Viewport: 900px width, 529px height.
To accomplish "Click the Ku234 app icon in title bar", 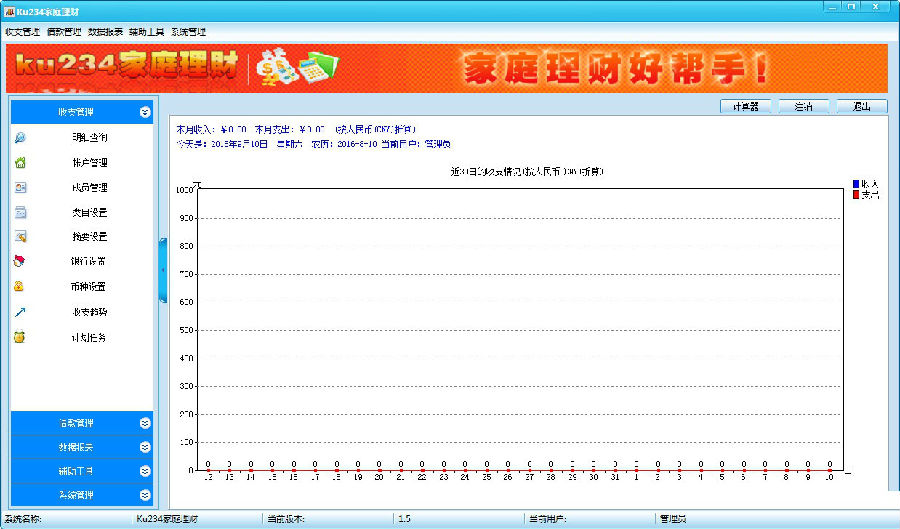I will [x=9, y=11].
